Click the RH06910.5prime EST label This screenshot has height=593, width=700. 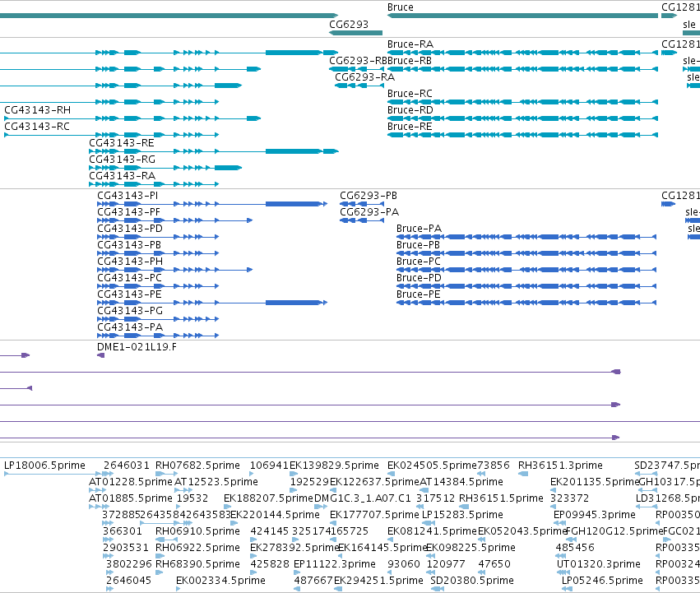[197, 532]
